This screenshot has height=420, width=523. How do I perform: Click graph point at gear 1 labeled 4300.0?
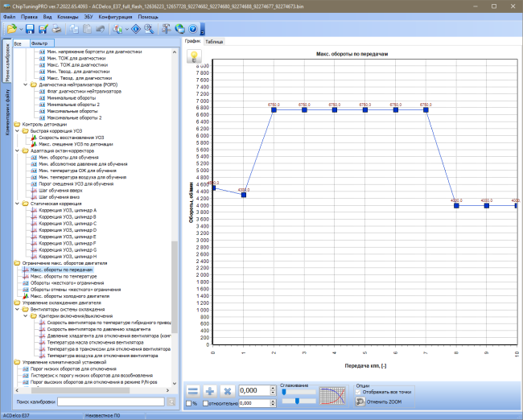click(244, 195)
